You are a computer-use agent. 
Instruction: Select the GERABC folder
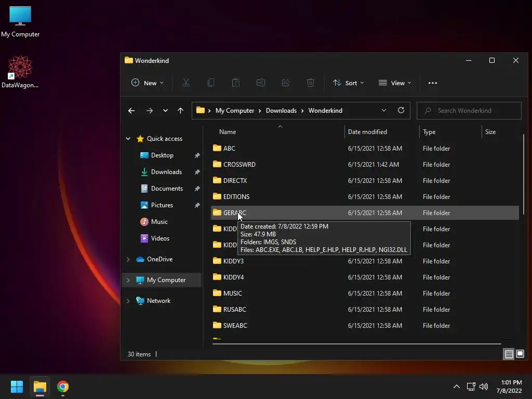click(x=365, y=212)
